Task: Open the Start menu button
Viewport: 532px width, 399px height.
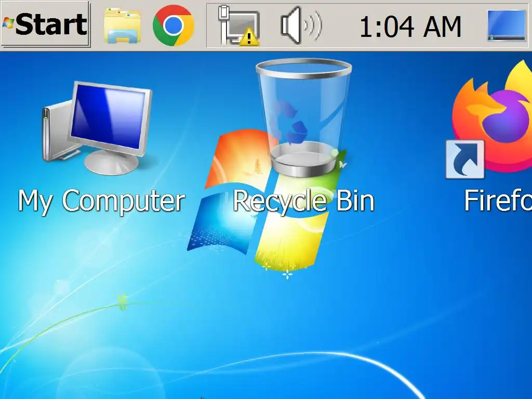Action: pos(46,24)
